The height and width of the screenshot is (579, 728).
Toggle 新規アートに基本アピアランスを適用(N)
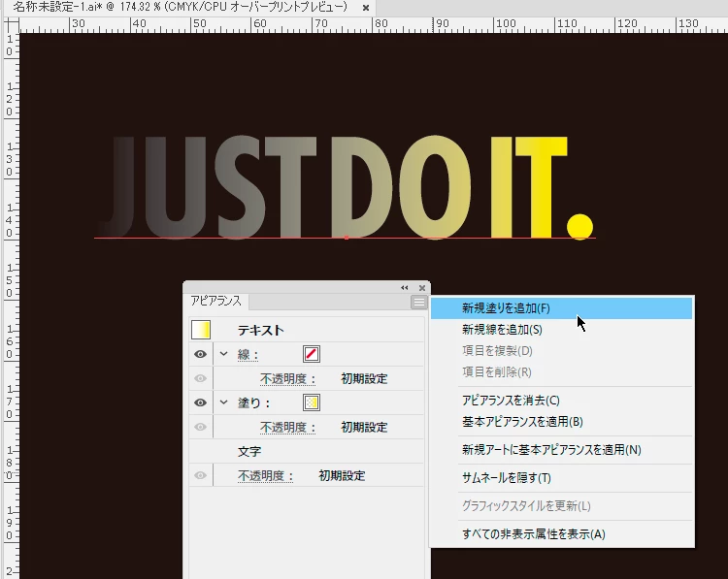coord(561,450)
